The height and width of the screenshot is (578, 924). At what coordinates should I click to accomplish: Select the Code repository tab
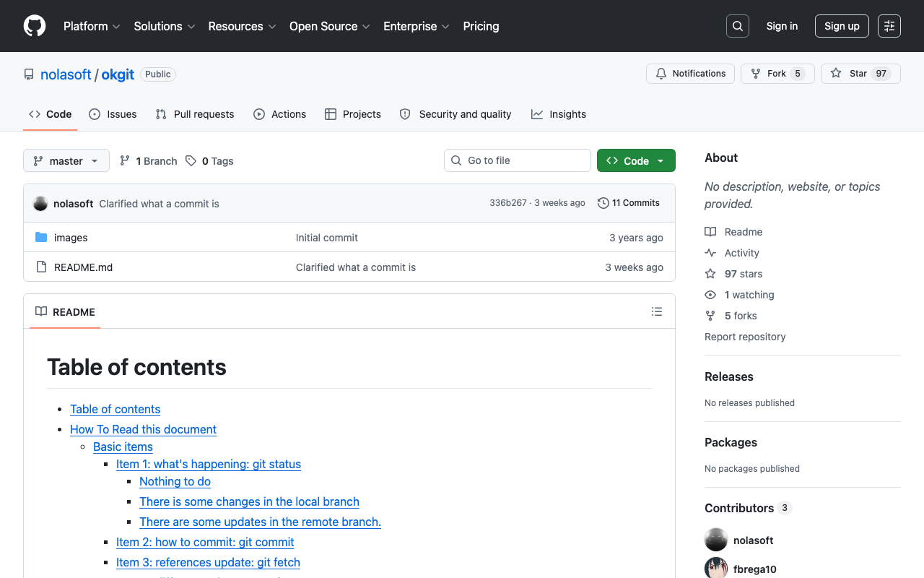[51, 114]
